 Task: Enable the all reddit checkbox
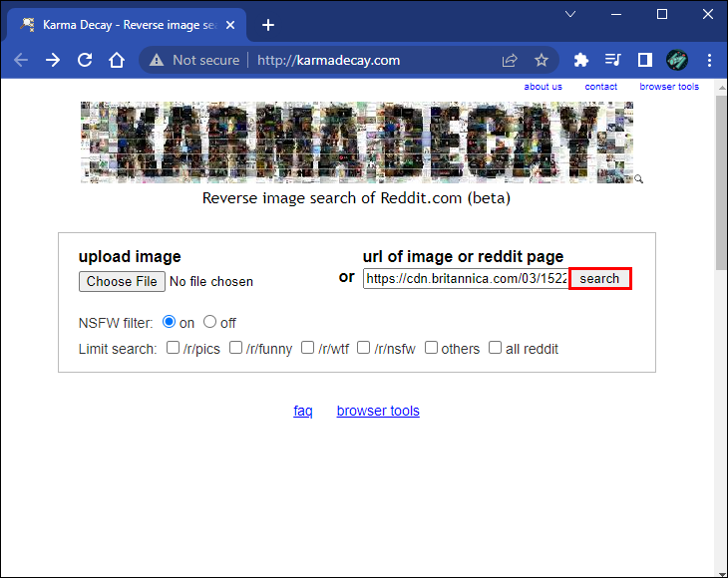[x=495, y=348]
